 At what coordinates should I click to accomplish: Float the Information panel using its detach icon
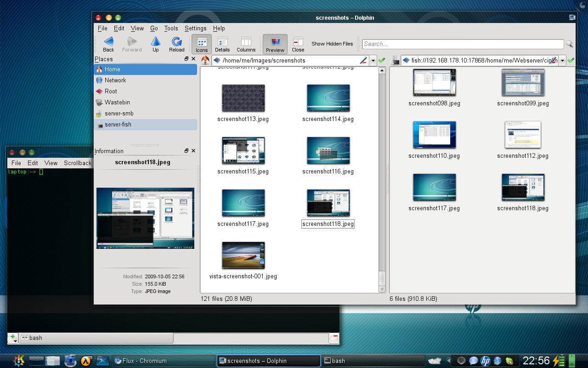click(x=187, y=151)
